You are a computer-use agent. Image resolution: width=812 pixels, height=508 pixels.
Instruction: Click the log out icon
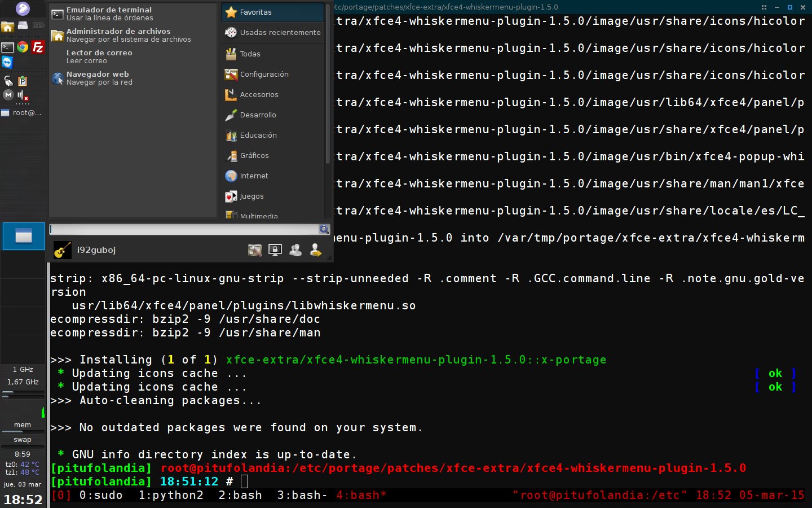(316, 250)
